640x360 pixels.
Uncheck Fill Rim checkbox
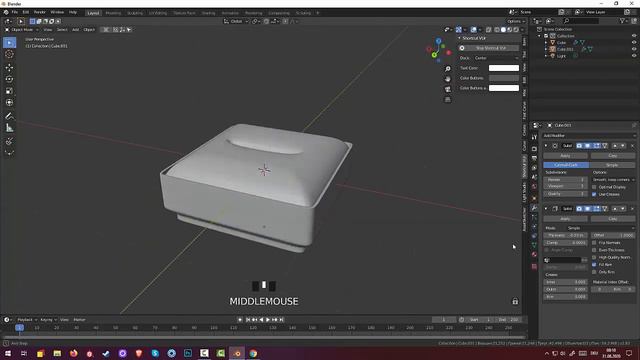pyautogui.click(x=594, y=264)
